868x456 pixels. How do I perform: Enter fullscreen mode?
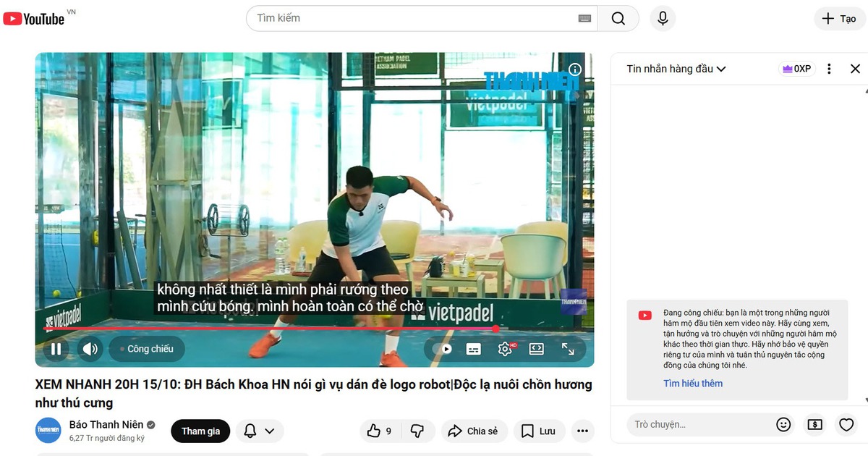(x=568, y=349)
